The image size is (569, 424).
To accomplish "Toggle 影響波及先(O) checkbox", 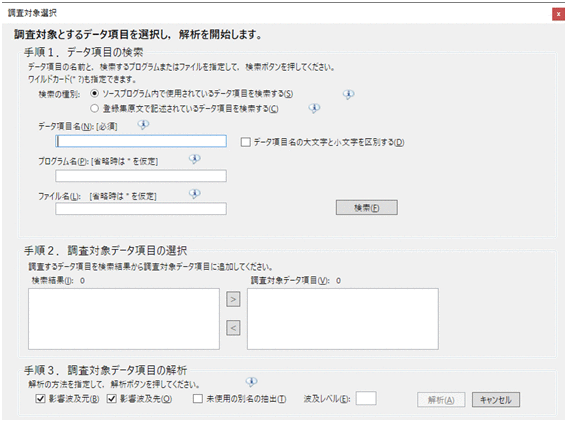I will tap(111, 399).
